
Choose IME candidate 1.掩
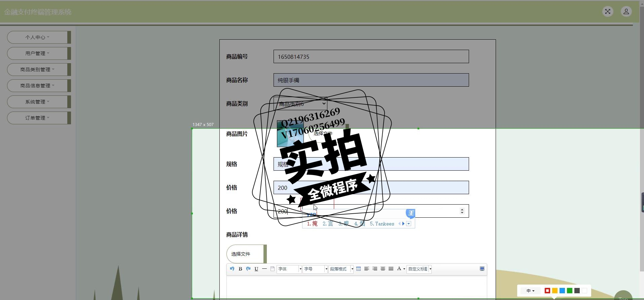tap(312, 224)
